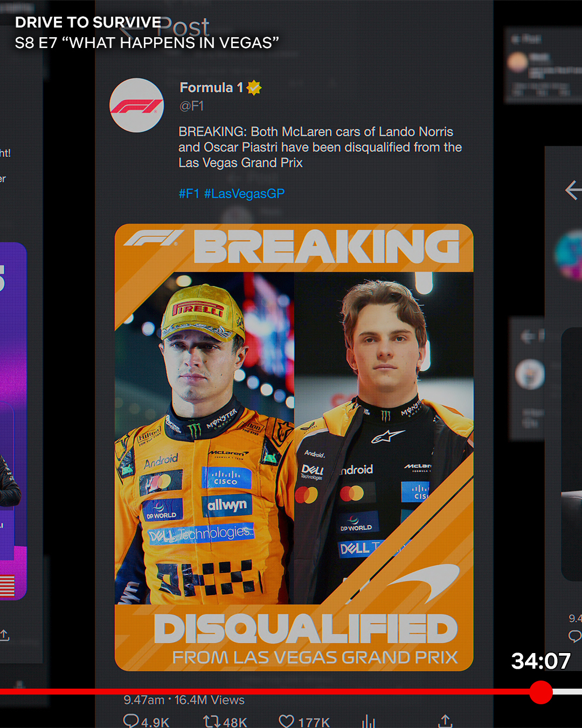Open the #LasVegasGP hashtag link
Image resolution: width=582 pixels, height=728 pixels.
click(244, 194)
